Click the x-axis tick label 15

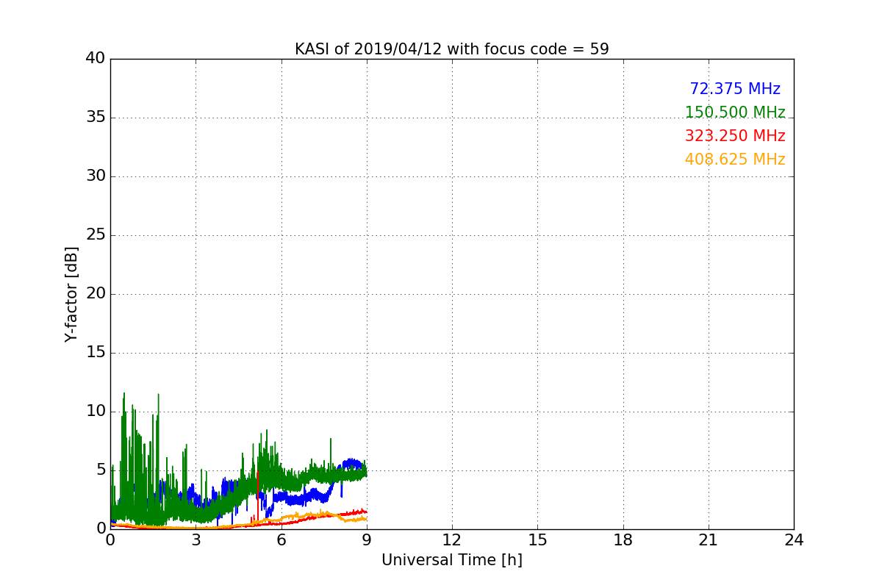pos(537,540)
